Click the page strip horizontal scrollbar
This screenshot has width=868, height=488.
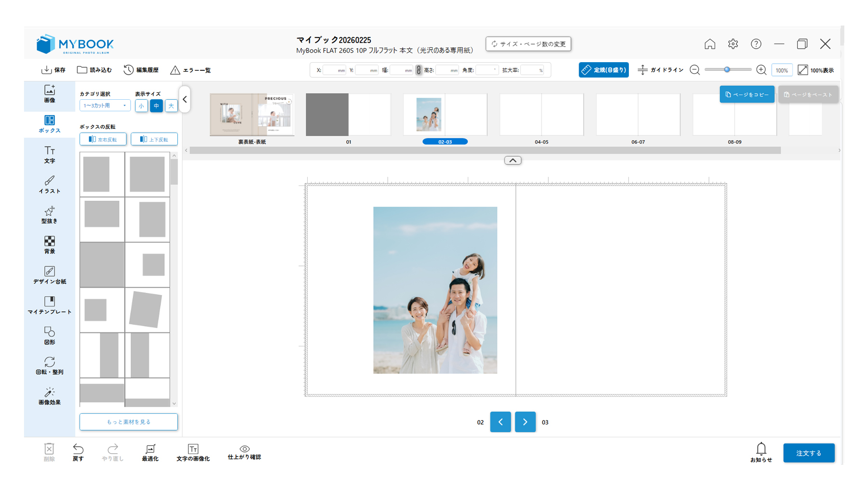(485, 150)
